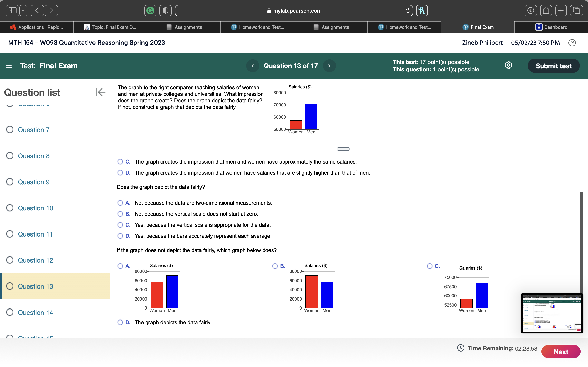Image resolution: width=588 pixels, height=367 pixels.
Task: Open the hamburger test menu
Action: pyautogui.click(x=9, y=65)
